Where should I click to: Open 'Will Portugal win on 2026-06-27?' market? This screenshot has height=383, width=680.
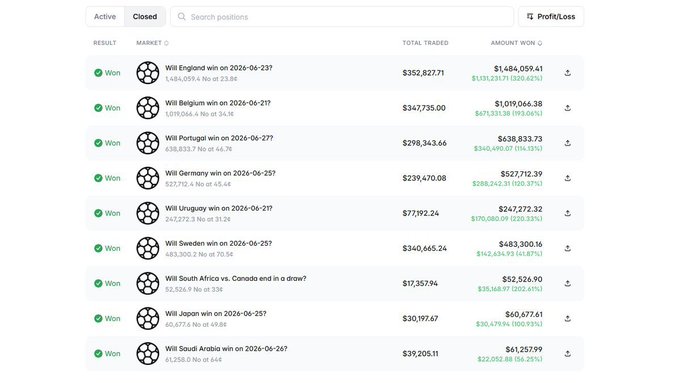219,138
